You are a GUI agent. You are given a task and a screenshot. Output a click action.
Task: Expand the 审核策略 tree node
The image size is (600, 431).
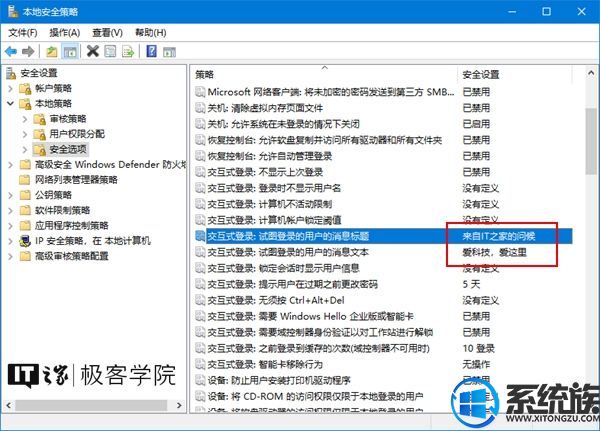point(25,119)
